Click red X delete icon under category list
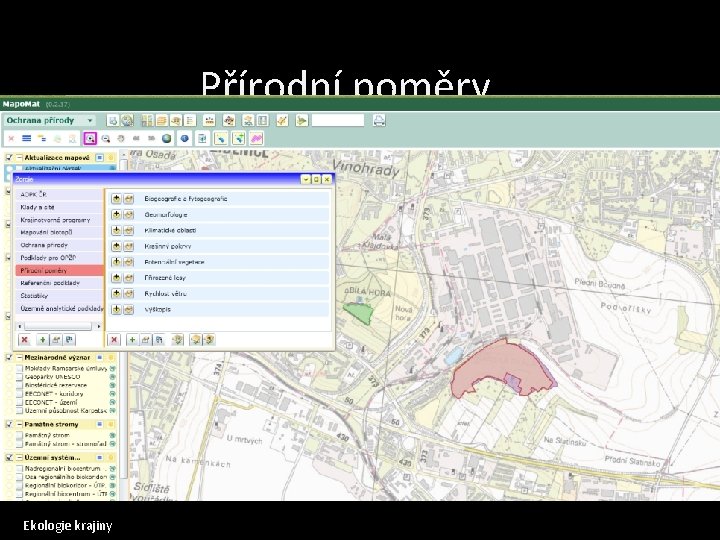Viewport: 720px width, 540px height. [25, 340]
